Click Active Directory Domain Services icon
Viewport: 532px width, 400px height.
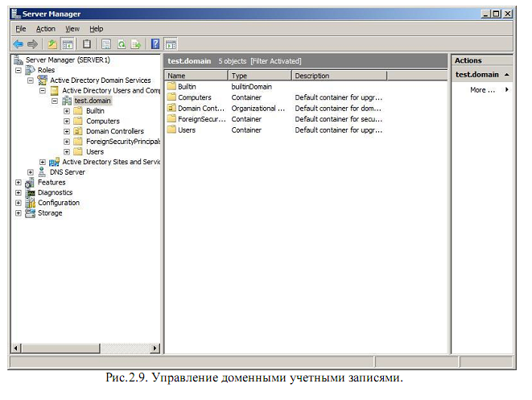[x=43, y=80]
